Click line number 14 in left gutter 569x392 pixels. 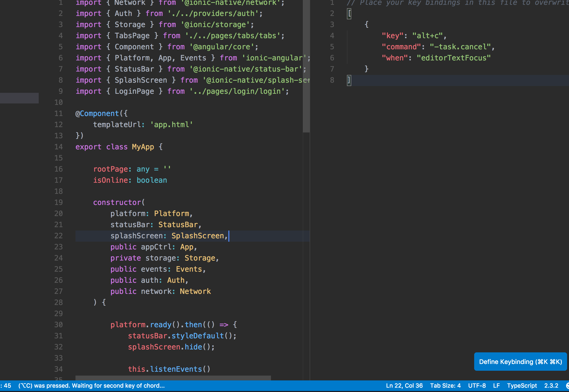[x=59, y=147]
